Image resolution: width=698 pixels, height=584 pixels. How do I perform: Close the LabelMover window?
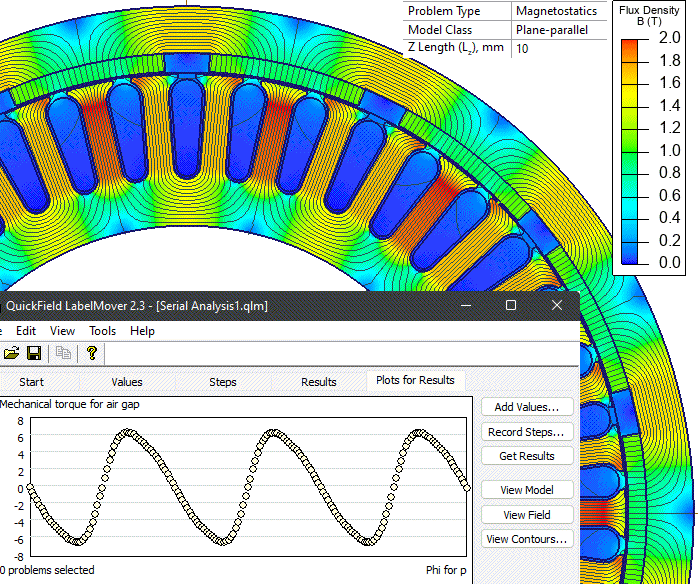tap(557, 305)
